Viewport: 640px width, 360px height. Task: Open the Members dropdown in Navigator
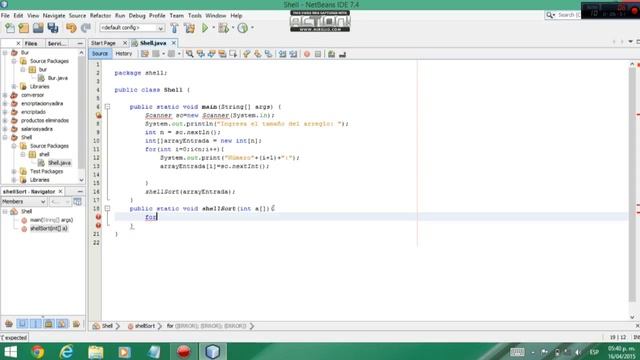[23, 202]
